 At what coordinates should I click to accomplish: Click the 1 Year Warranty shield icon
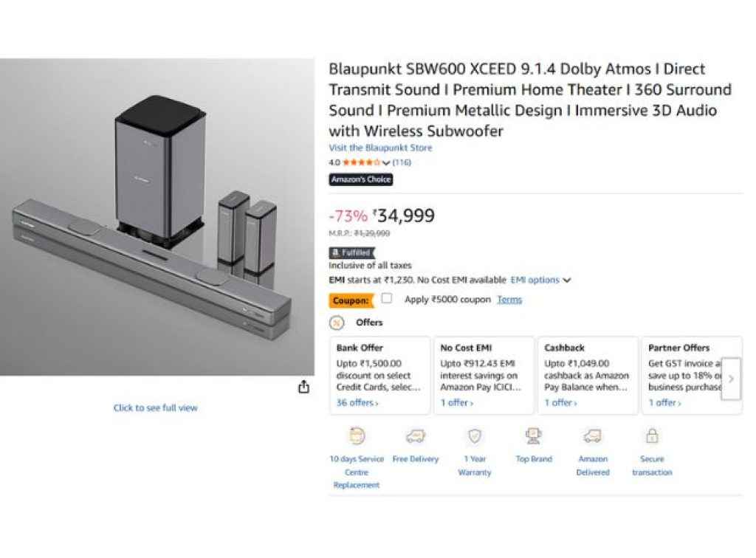tap(475, 436)
